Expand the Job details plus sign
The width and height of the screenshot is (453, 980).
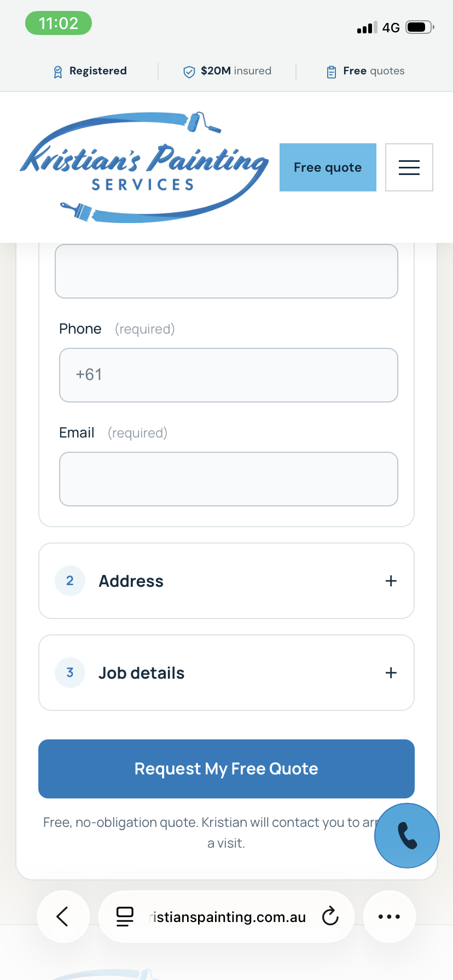tap(391, 673)
